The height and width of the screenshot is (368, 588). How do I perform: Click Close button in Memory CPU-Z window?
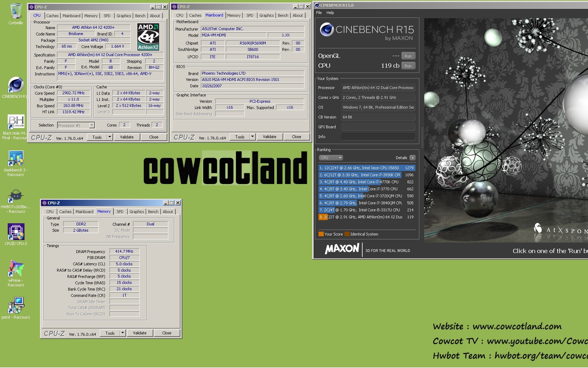click(x=167, y=333)
